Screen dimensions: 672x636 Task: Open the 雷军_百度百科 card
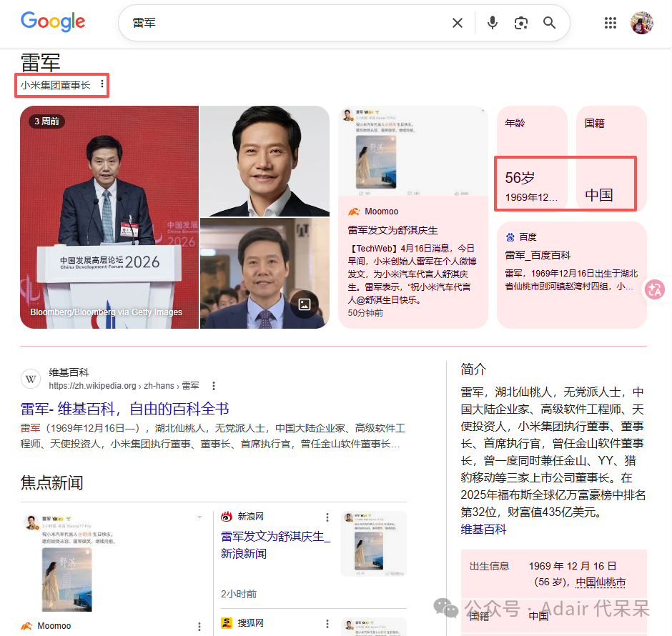tap(572, 275)
